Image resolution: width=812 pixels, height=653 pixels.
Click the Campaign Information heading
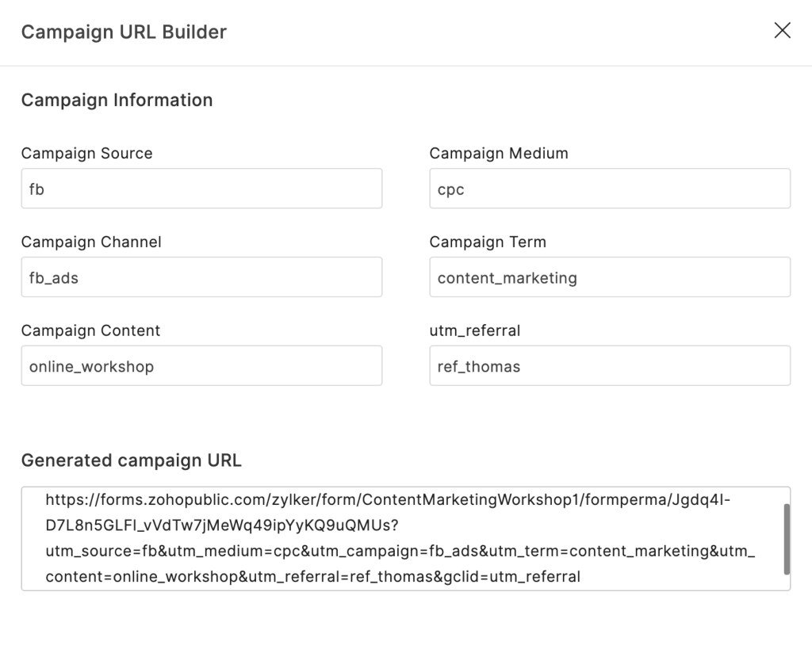tap(117, 100)
